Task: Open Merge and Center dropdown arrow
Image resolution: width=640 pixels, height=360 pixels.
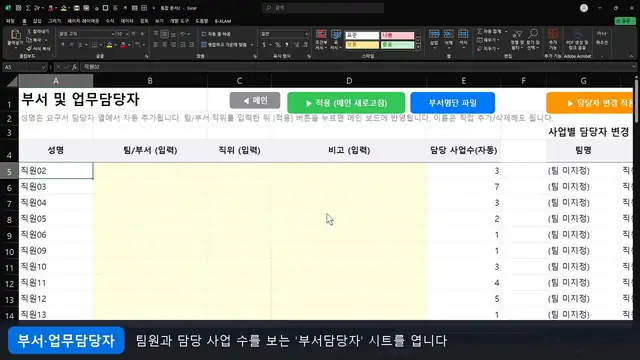Action: coord(252,45)
